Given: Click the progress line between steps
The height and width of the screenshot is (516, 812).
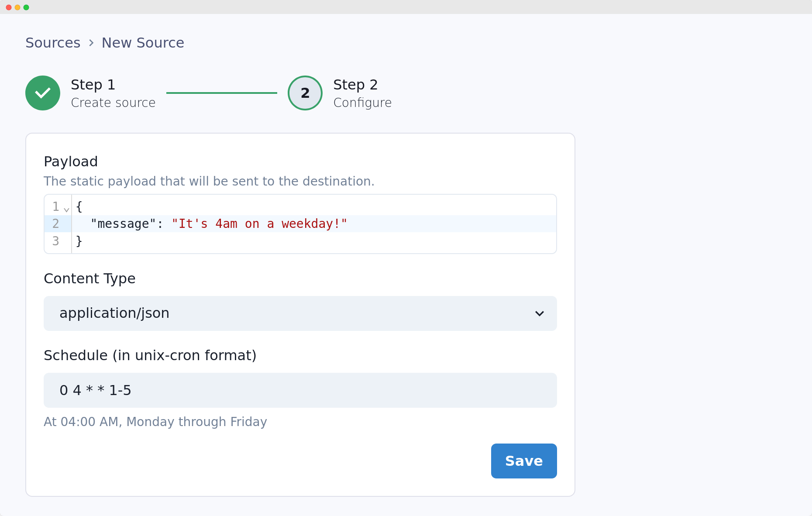Looking at the screenshot, I should point(221,93).
